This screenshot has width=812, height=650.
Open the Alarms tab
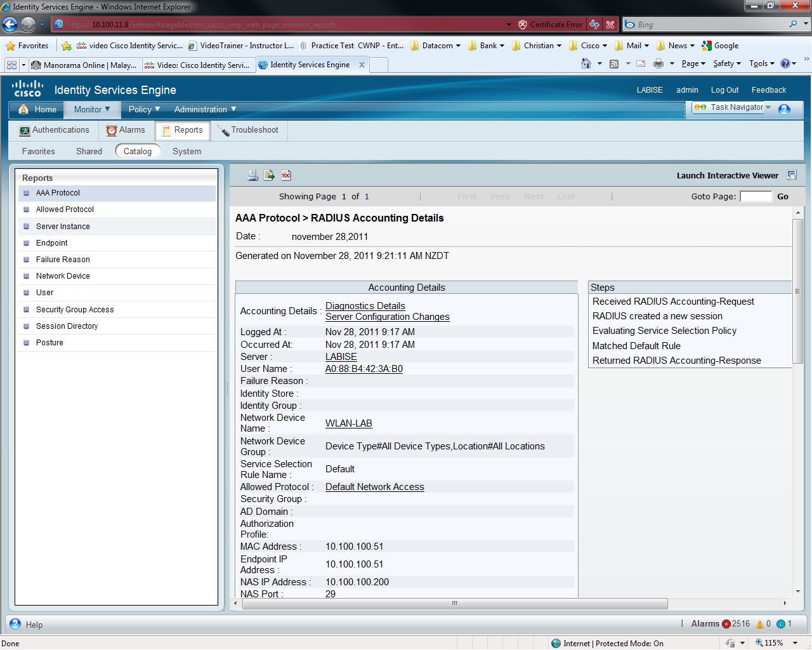[x=126, y=130]
